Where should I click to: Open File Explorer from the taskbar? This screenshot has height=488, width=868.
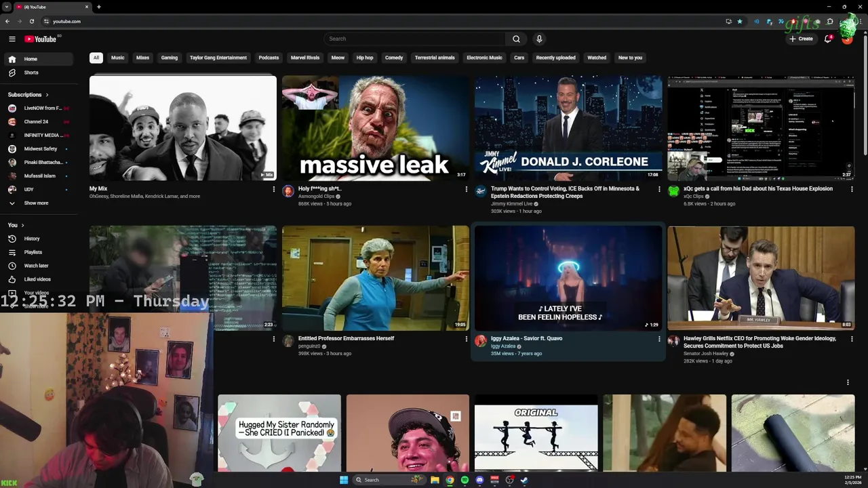click(x=435, y=480)
